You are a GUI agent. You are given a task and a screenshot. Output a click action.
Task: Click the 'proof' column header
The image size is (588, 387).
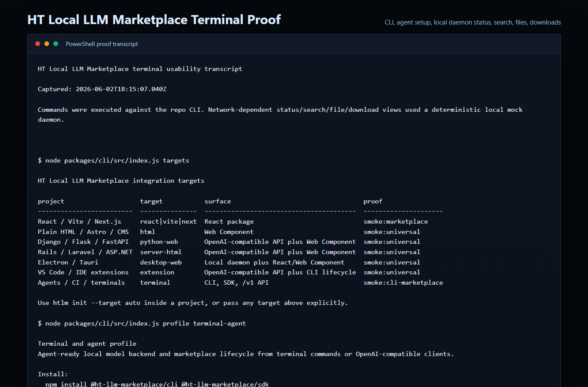point(373,201)
